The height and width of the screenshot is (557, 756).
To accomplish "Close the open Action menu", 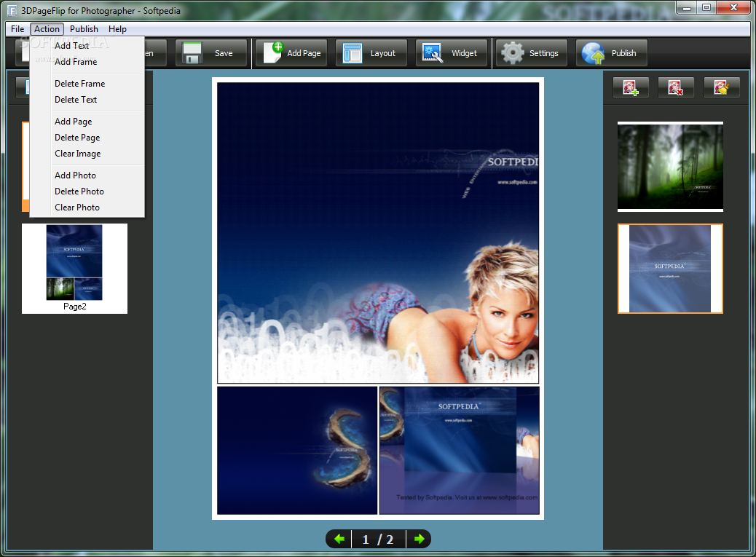I will click(47, 29).
